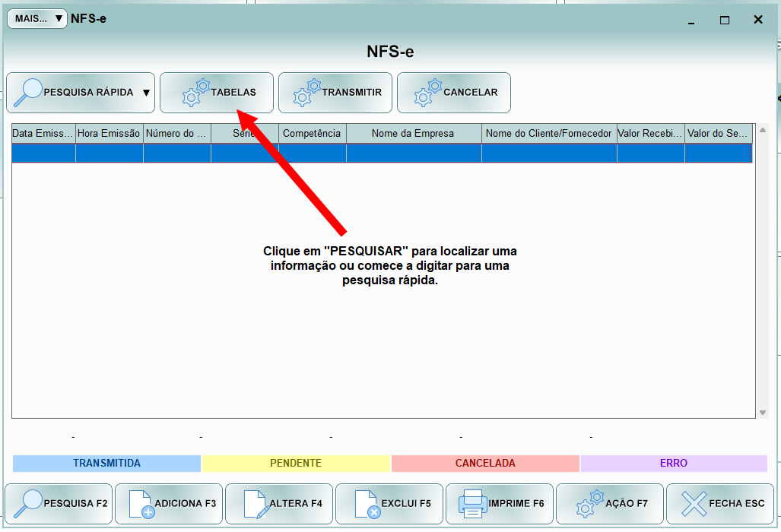Click the Competência column header
This screenshot has width=781, height=532.
click(312, 134)
